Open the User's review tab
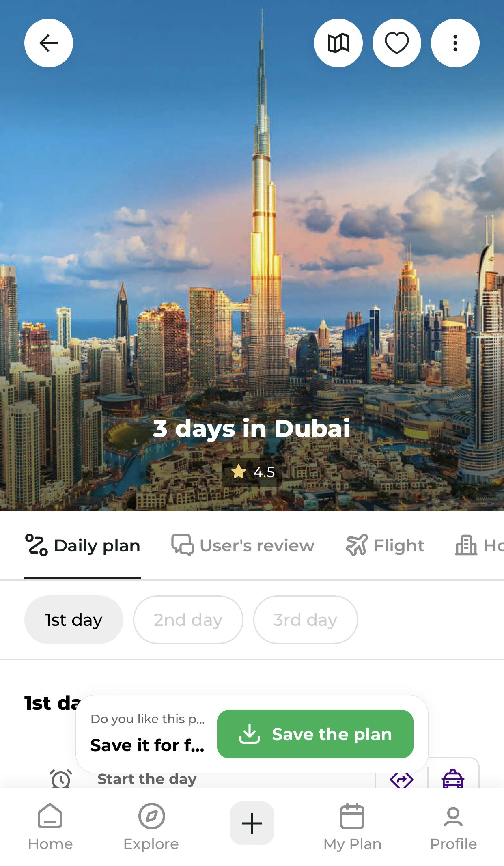Screen dimensions: 504x866 243,545
